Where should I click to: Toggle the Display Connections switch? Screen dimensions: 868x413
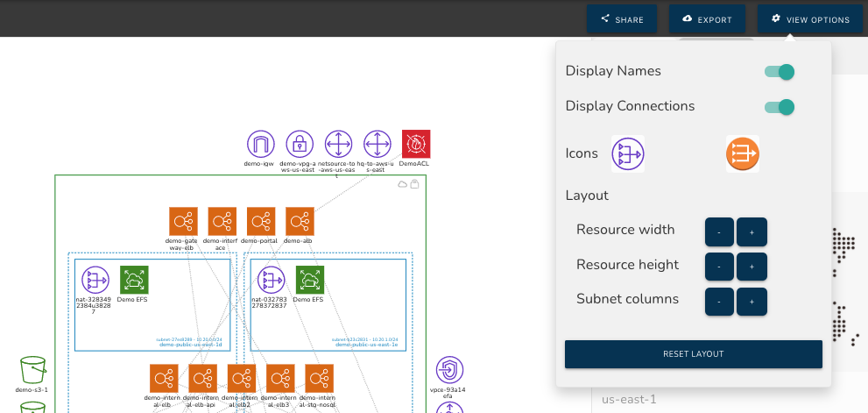[x=779, y=107]
